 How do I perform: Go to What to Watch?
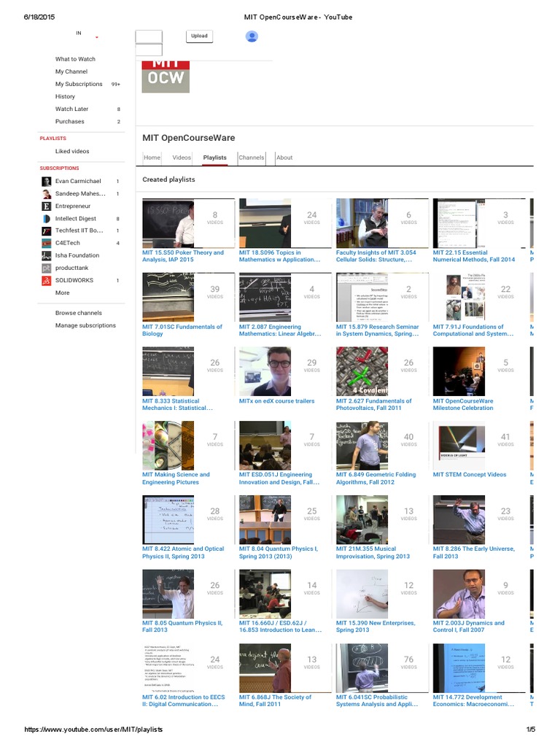point(75,59)
